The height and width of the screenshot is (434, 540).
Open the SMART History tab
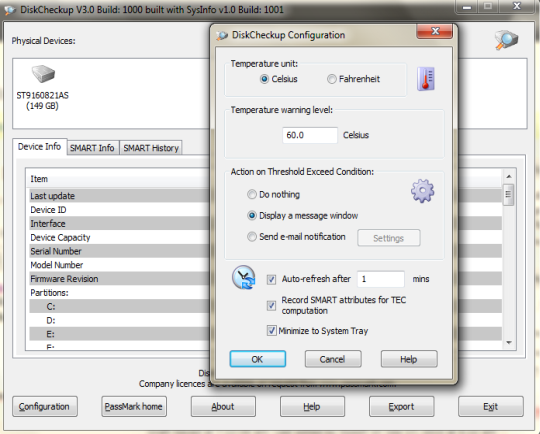point(151,148)
